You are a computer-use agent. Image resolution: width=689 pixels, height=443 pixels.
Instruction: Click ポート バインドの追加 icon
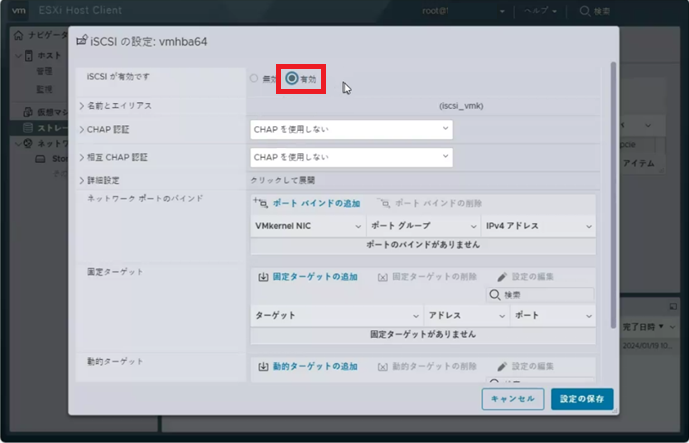pos(261,203)
